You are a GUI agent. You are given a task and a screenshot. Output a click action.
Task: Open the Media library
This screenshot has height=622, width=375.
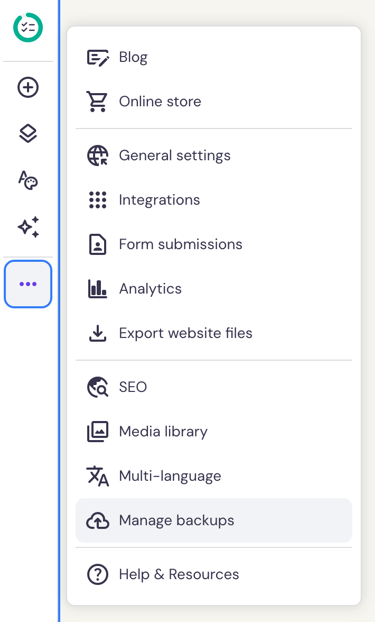coord(214,432)
